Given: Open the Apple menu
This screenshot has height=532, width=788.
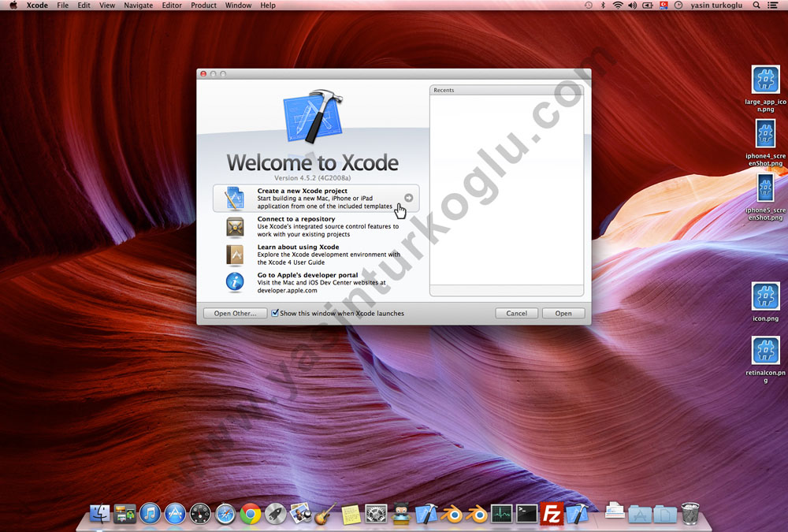Looking at the screenshot, I should [13, 5].
